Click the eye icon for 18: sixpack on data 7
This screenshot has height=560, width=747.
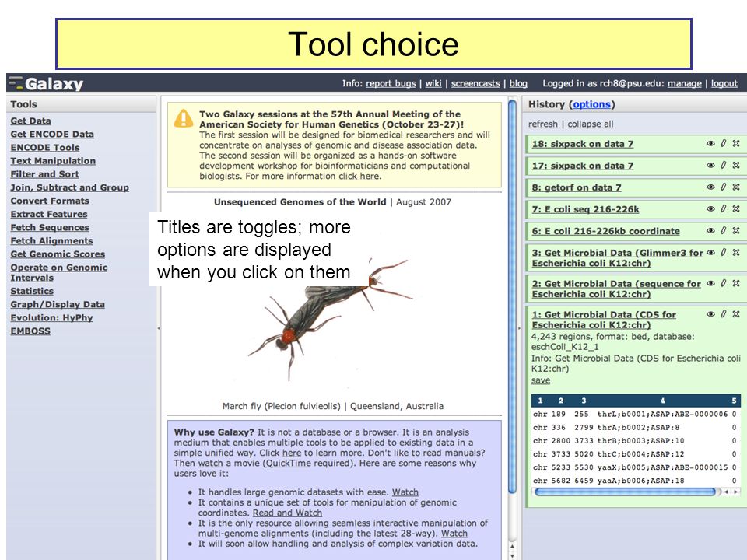(710, 143)
